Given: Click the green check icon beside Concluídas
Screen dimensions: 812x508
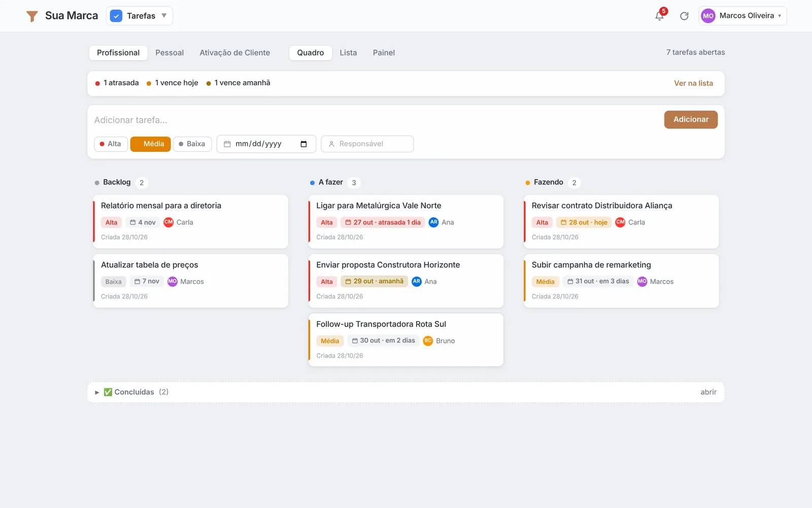Looking at the screenshot, I should tap(108, 392).
